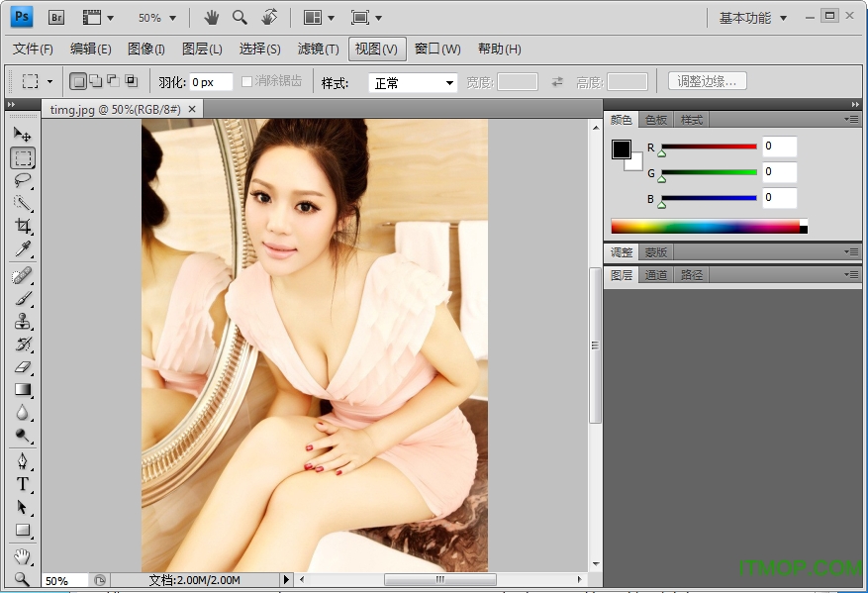Select the Lasso tool
Image resolution: width=868 pixels, height=593 pixels.
pos(22,180)
